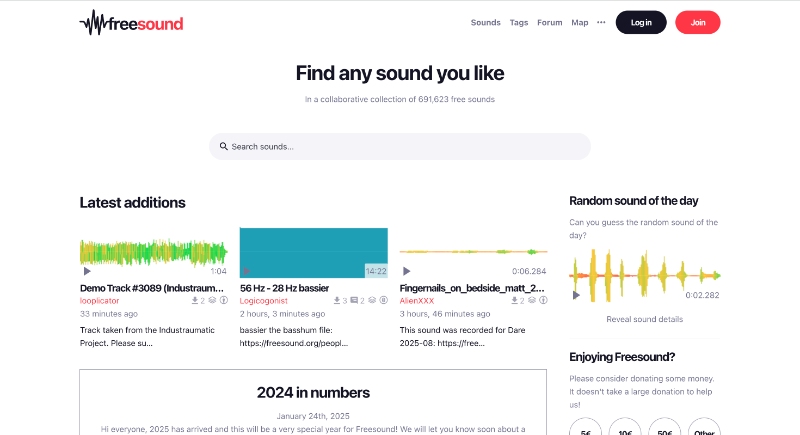Open the Demo Track #3089 title link
Viewport: 800px width, 435px height.
[152, 288]
